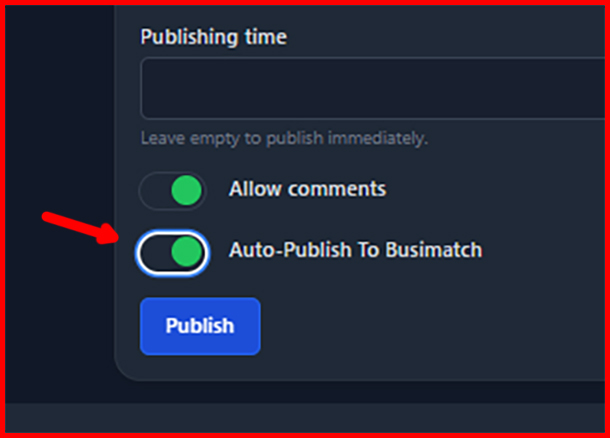Click the Publish button

pyautogui.click(x=200, y=326)
